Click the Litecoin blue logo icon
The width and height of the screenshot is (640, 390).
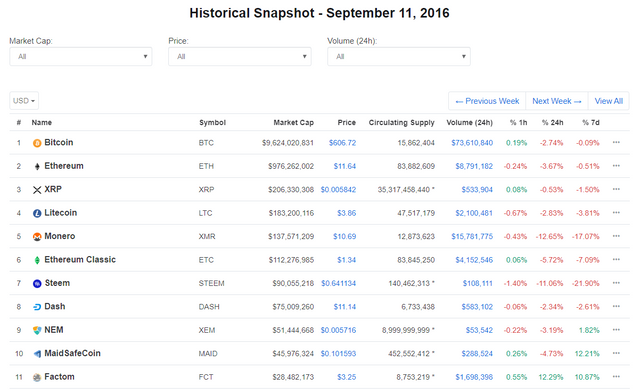(x=37, y=213)
